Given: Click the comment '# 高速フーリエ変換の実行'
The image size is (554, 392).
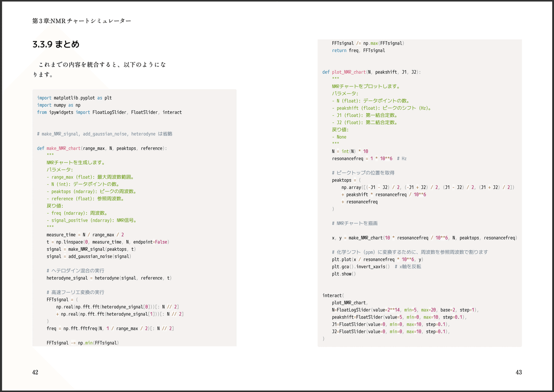Looking at the screenshot, I should [x=75, y=292].
